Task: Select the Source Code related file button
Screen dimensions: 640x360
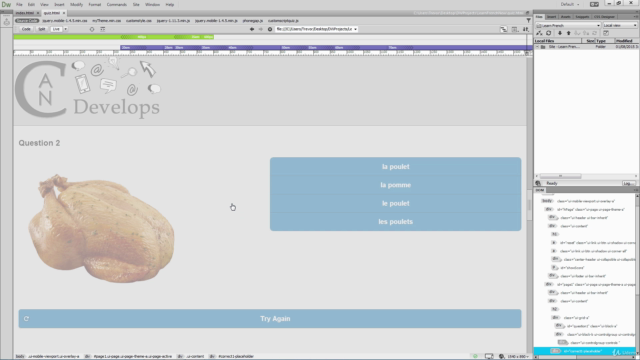Action: (x=27, y=20)
